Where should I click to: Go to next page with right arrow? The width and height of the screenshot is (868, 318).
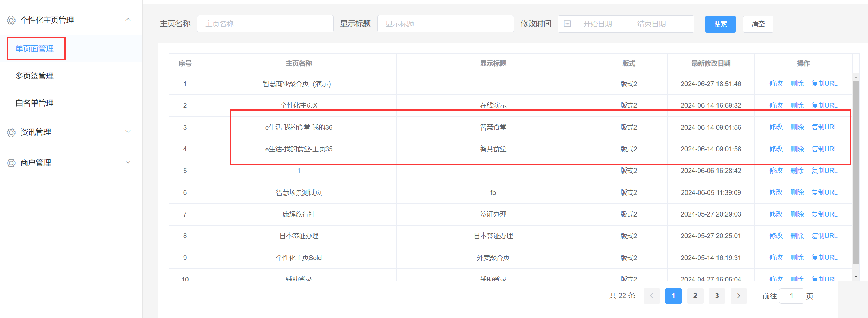pos(738,296)
